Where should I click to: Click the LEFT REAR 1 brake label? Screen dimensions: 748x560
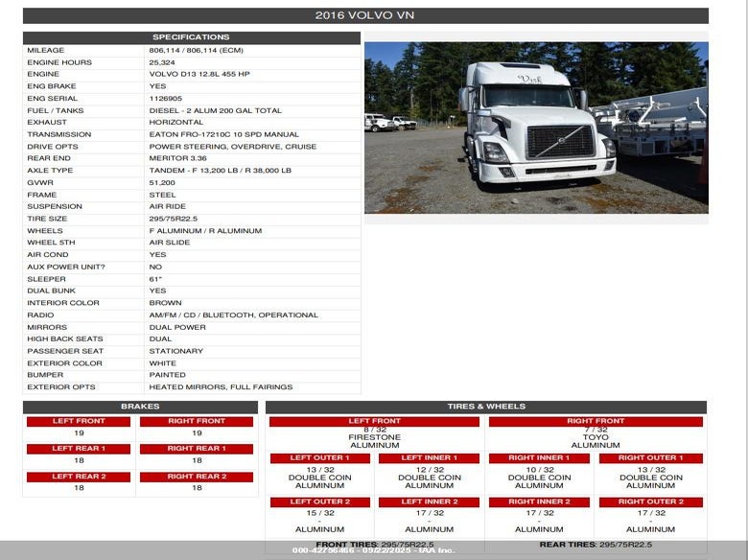point(79,449)
